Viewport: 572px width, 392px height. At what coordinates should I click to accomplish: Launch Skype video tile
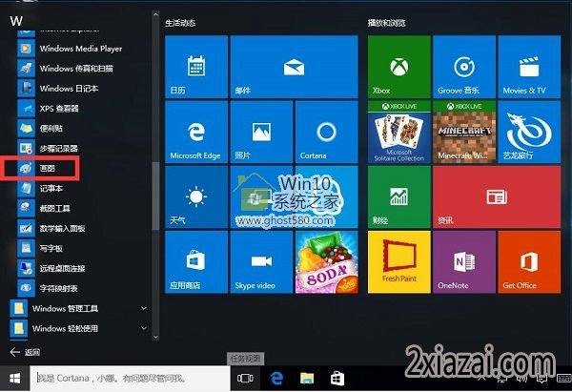pos(261,262)
